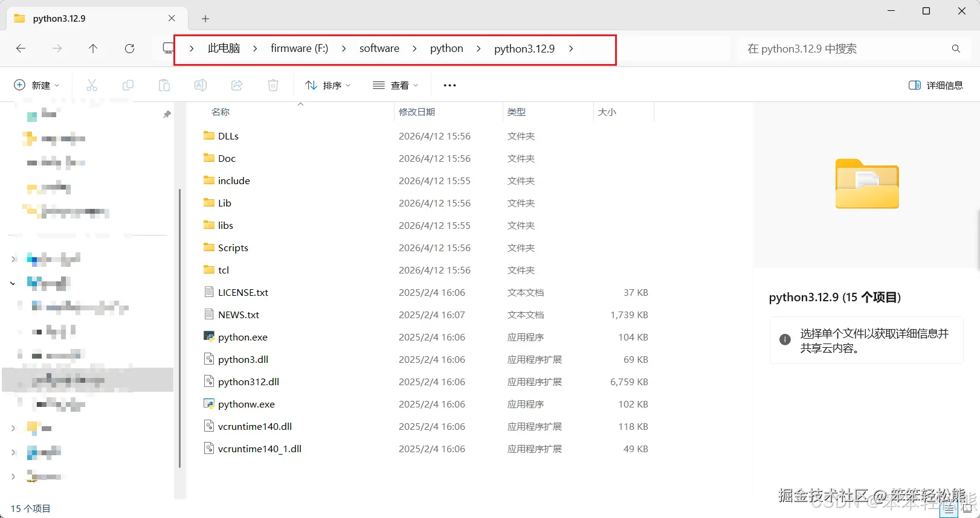Sort by 修改日期 column header
The image size is (980, 518).
click(416, 112)
